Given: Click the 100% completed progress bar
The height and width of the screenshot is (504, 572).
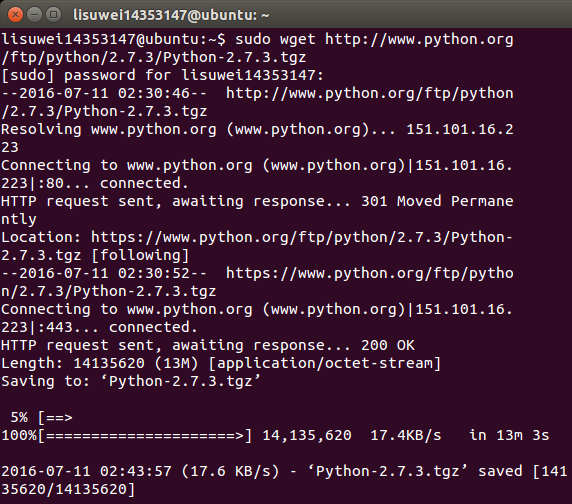Looking at the screenshot, I should coord(127,435).
